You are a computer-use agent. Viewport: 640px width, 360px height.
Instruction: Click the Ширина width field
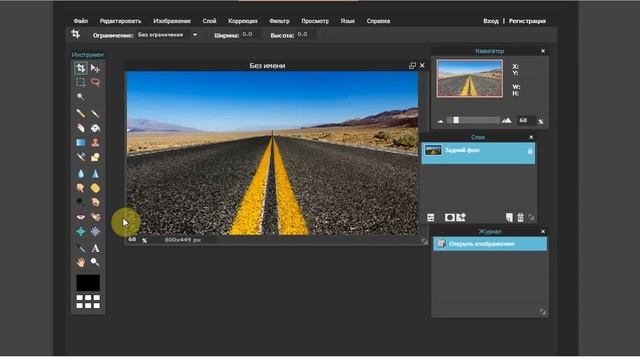tap(250, 35)
